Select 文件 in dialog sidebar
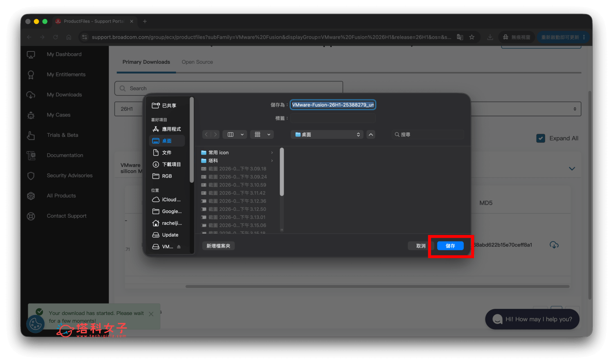Image resolution: width=613 pixels, height=364 pixels. click(x=167, y=153)
